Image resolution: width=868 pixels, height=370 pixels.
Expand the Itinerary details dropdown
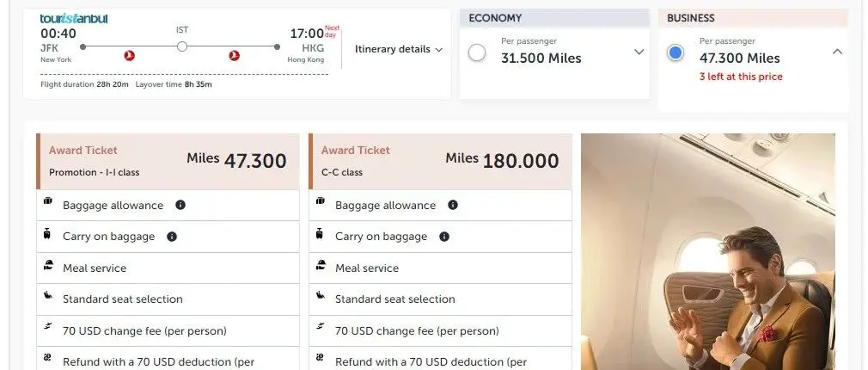point(399,49)
